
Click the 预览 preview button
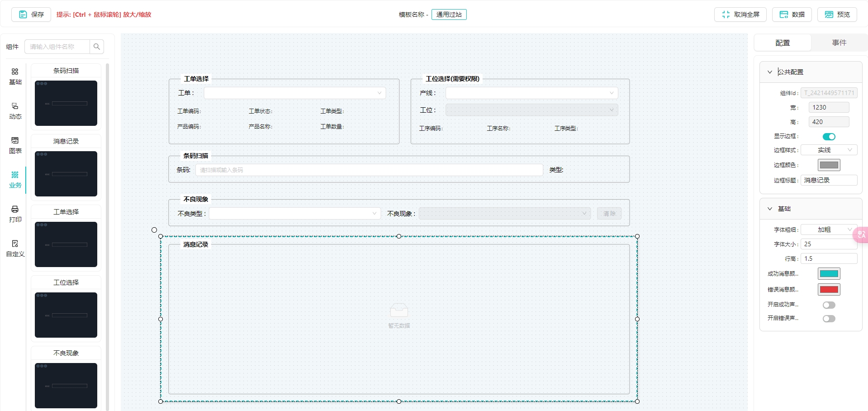tap(837, 14)
